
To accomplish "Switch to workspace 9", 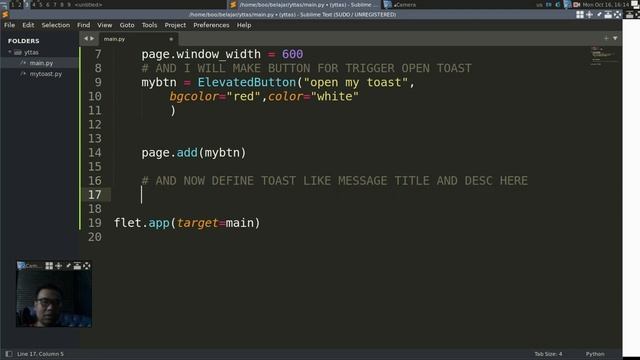I will [69, 4].
